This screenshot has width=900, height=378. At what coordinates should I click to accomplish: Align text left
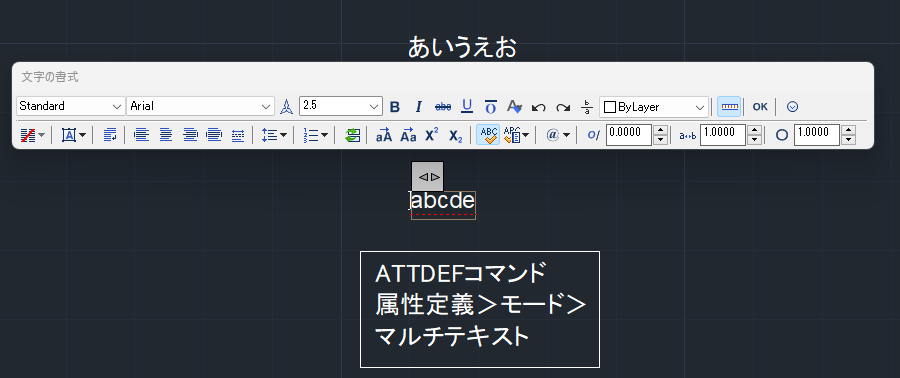141,135
